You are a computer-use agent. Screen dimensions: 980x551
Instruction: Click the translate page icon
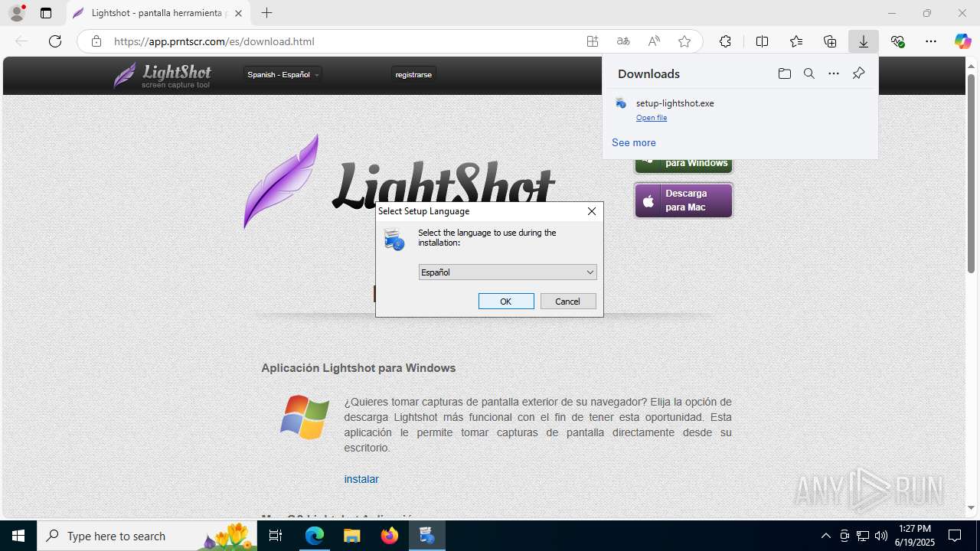623,41
